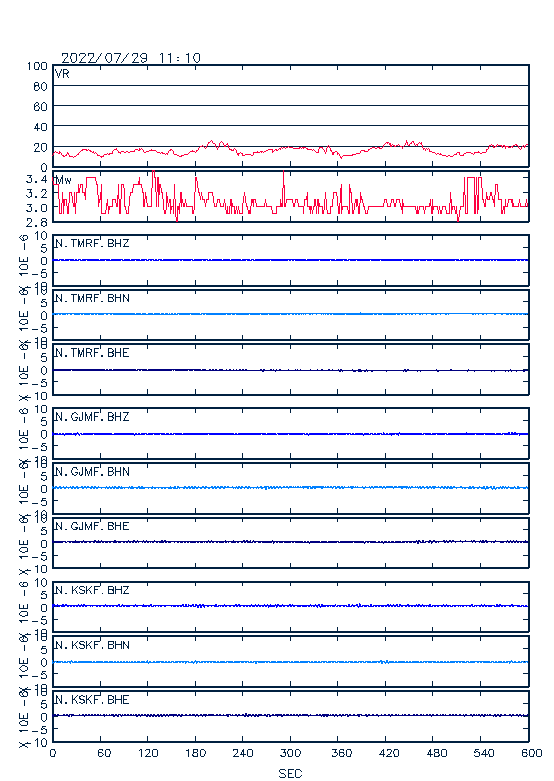
Task: Click the 600 tick on the time axis
Action: [532, 753]
